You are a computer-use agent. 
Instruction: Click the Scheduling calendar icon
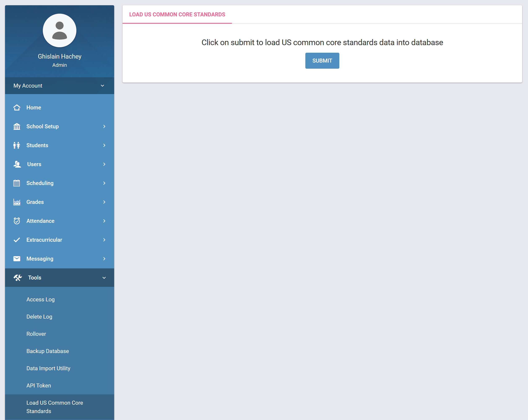pyautogui.click(x=17, y=183)
